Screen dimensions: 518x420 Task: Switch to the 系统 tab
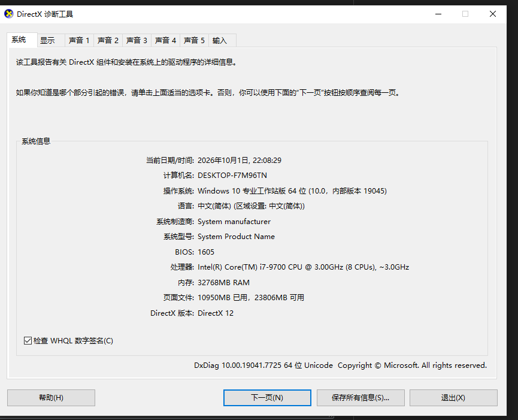pos(22,40)
